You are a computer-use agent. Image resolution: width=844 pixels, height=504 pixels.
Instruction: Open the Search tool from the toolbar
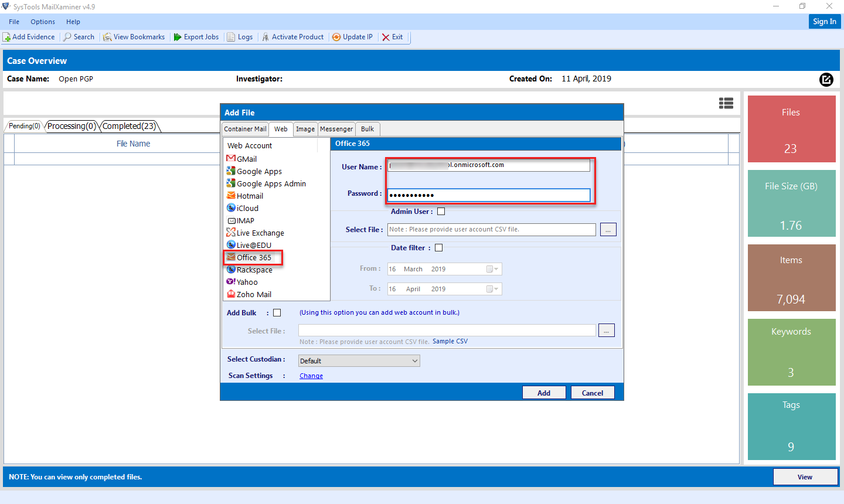(79, 36)
